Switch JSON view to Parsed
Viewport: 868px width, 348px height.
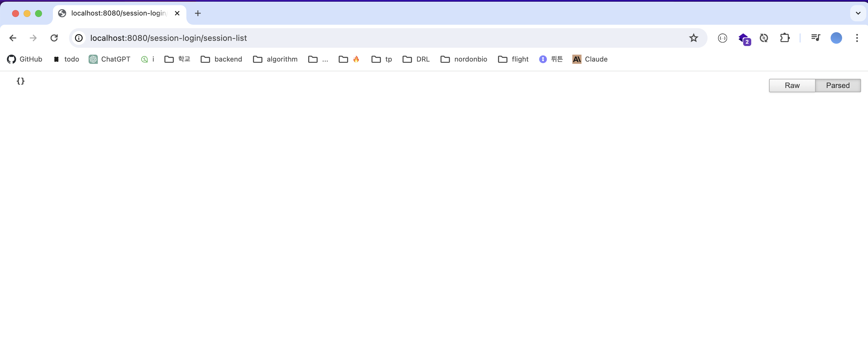coord(838,85)
